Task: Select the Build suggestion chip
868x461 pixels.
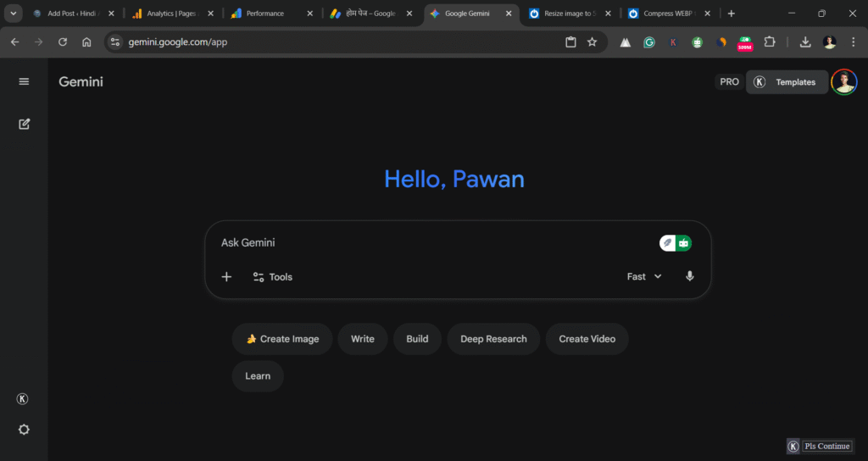Action: tap(417, 339)
